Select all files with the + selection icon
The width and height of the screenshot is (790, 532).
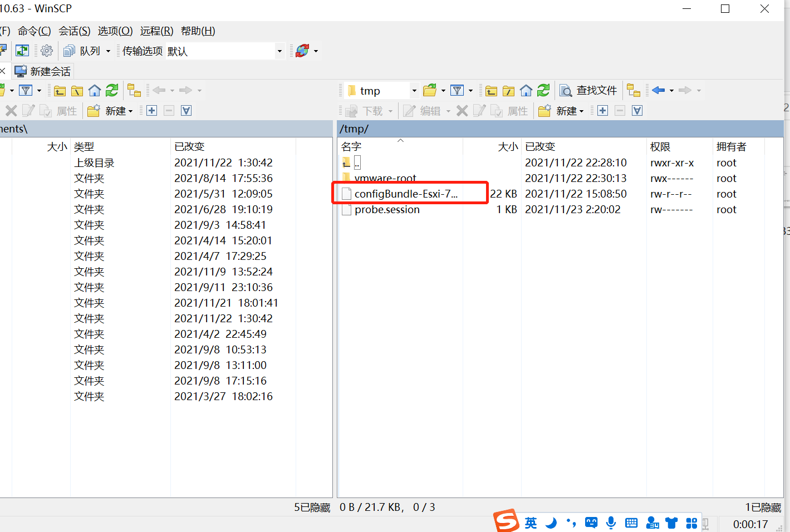pyautogui.click(x=602, y=110)
